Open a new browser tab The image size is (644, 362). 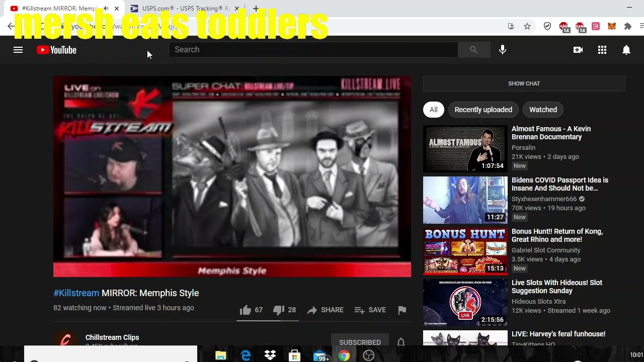256,9
